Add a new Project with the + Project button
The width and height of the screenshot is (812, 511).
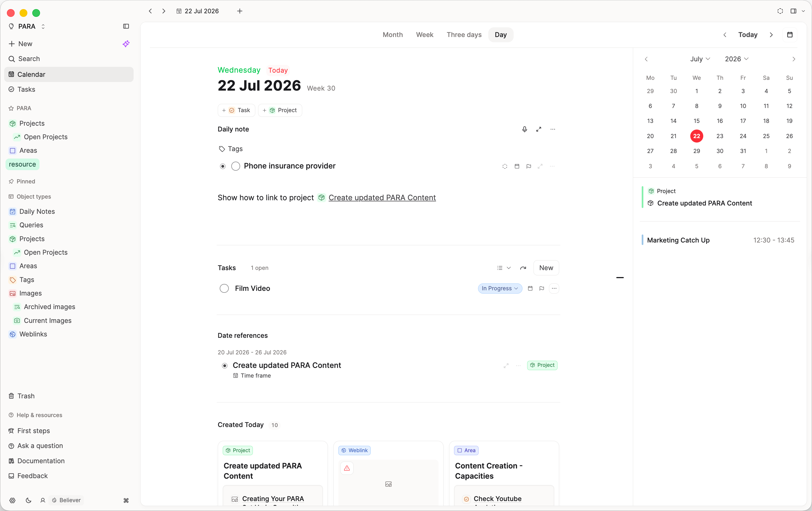point(280,110)
